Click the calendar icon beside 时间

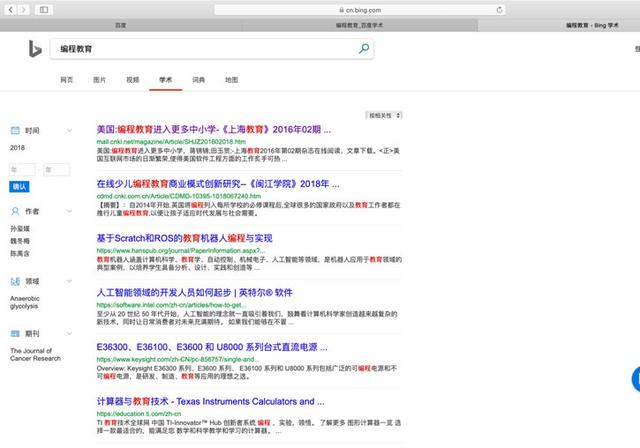tap(15, 130)
